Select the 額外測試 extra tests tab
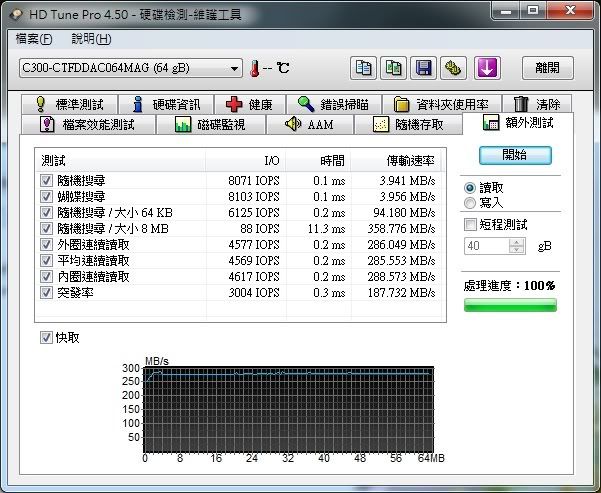Image resolution: width=601 pixels, height=493 pixels. click(518, 123)
